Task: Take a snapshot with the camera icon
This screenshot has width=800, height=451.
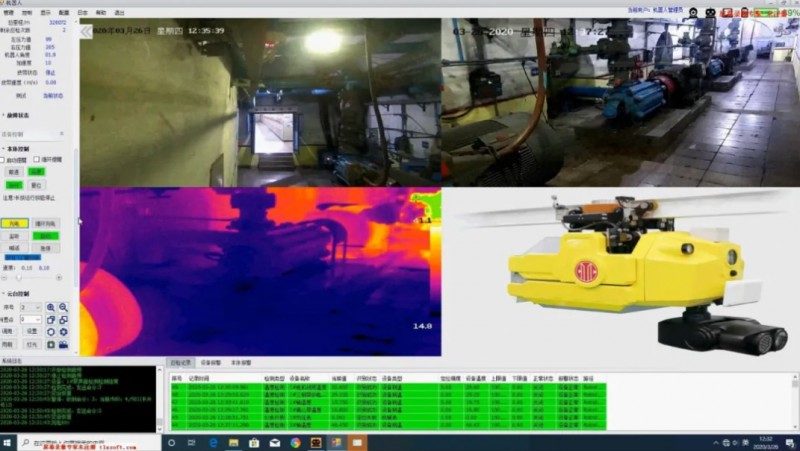Action: [x=51, y=345]
